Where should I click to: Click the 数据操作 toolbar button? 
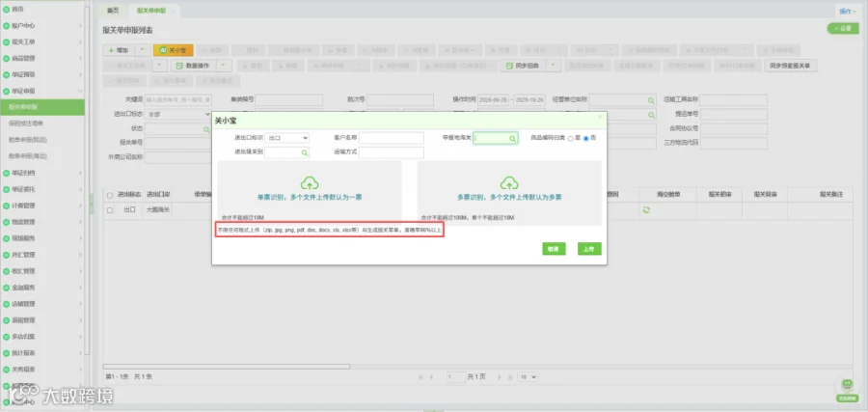(193, 66)
